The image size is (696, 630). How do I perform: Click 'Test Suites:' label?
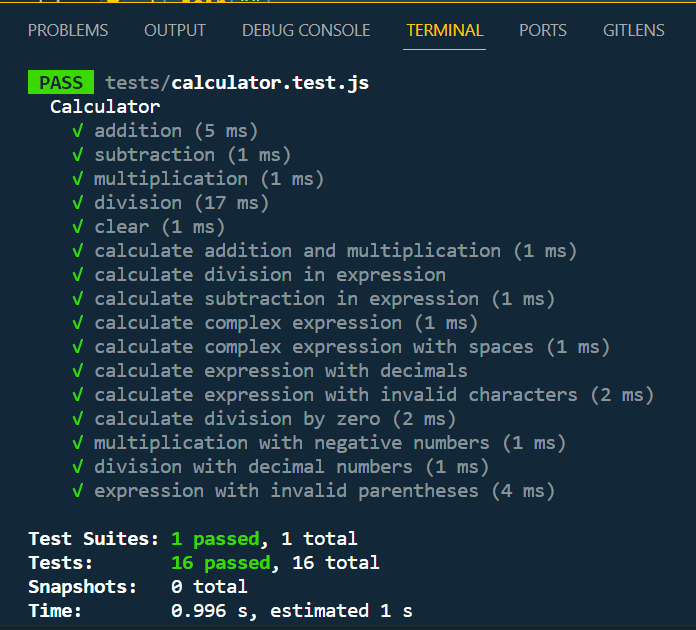click(x=94, y=539)
